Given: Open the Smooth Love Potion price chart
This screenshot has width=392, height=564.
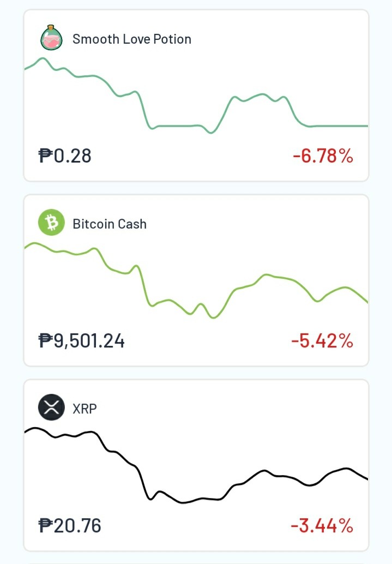Looking at the screenshot, I should [x=196, y=95].
